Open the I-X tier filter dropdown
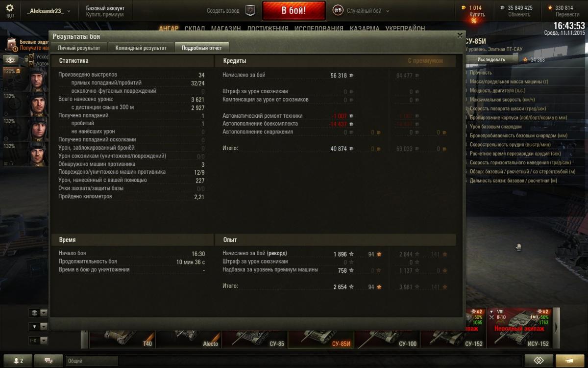Screen dimensions: 588x368 38,340
